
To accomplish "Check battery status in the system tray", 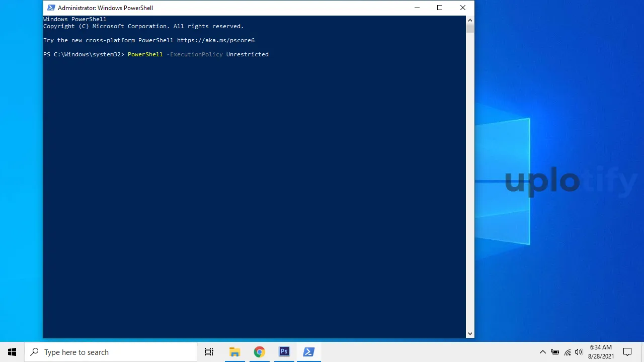I will 555,352.
